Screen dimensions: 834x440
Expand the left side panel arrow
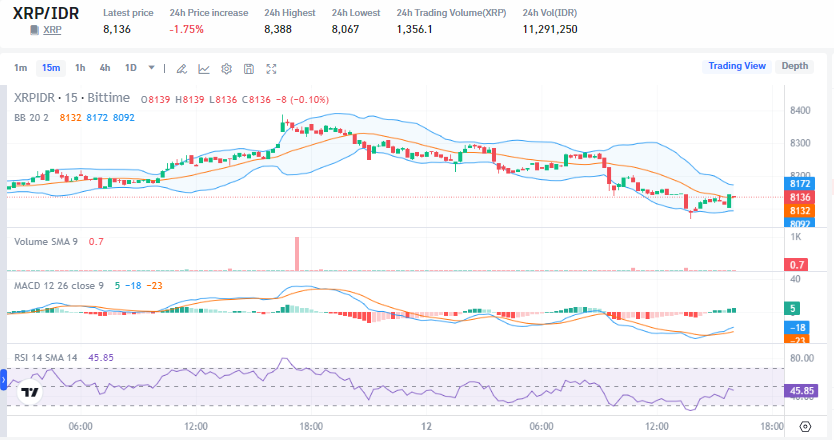(3, 380)
